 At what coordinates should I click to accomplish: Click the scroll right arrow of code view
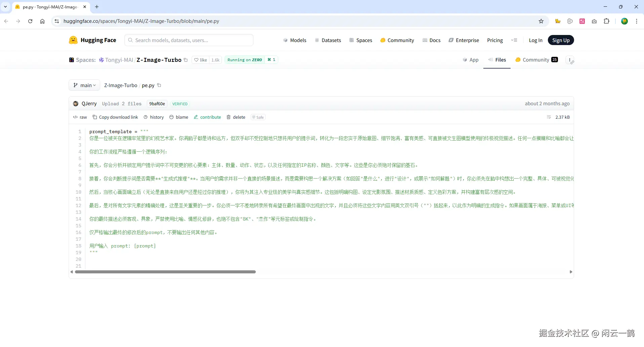coord(571,272)
